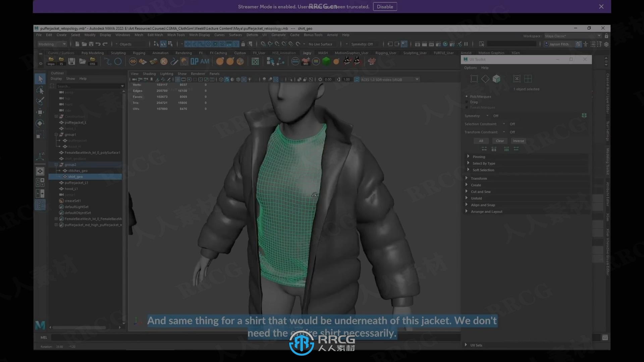Click the UV Toolkit panel icon
Image resolution: width=644 pixels, height=362 pixels.
pos(465,59)
